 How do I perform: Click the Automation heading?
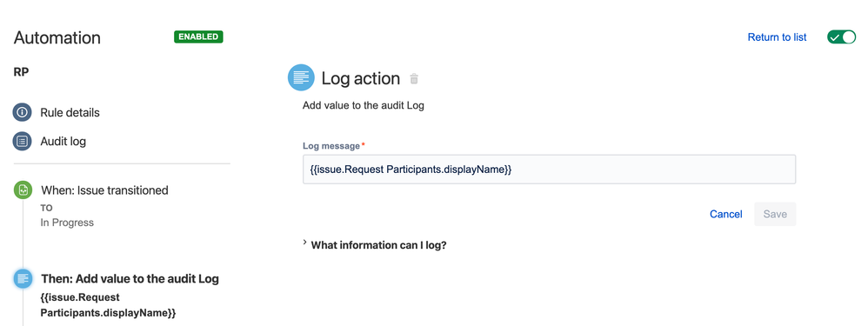pos(57,37)
